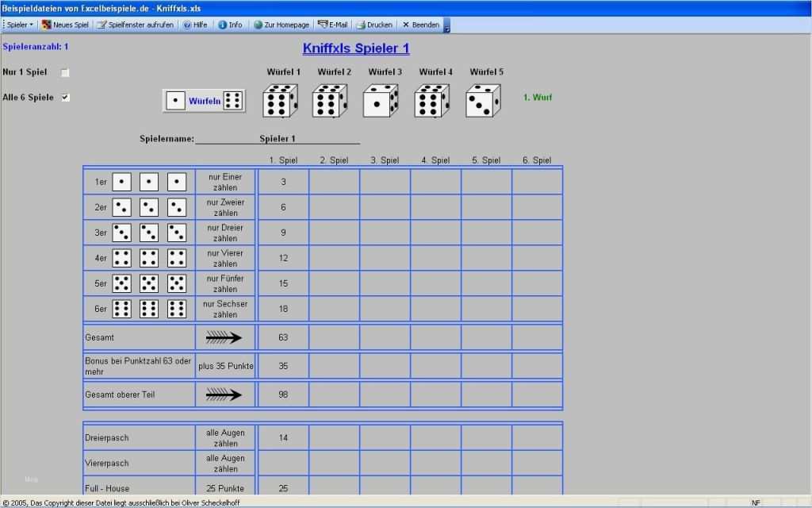Image resolution: width=812 pixels, height=508 pixels.
Task: Click Beenden to quit the game
Action: pos(421,25)
